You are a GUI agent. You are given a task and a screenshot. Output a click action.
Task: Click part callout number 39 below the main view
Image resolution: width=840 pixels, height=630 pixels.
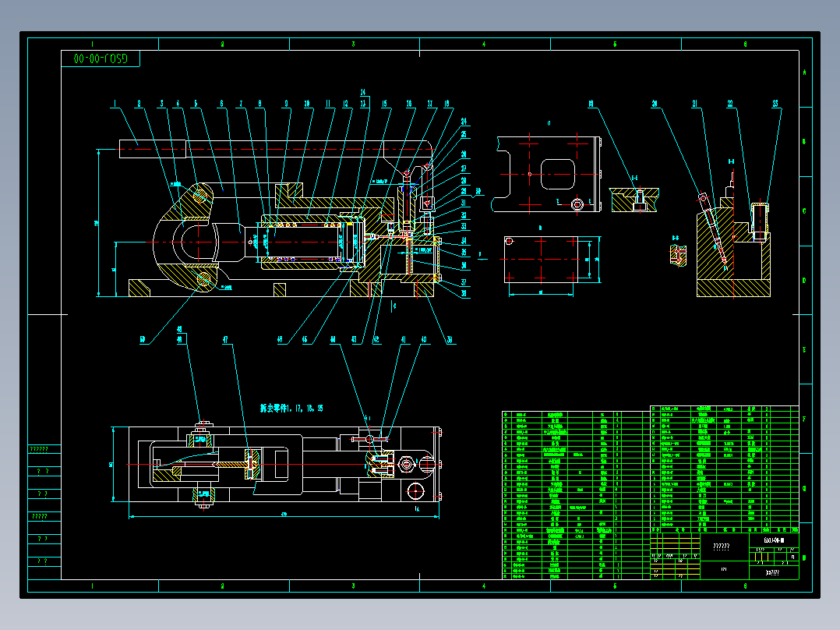coord(450,339)
